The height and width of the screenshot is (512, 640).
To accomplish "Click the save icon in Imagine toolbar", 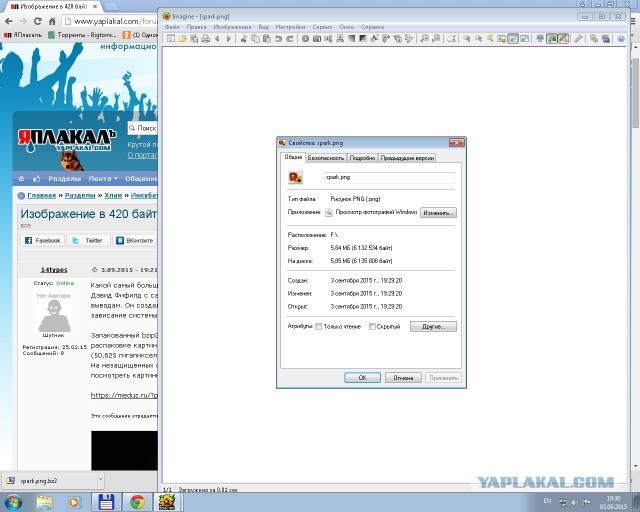I will [194, 38].
